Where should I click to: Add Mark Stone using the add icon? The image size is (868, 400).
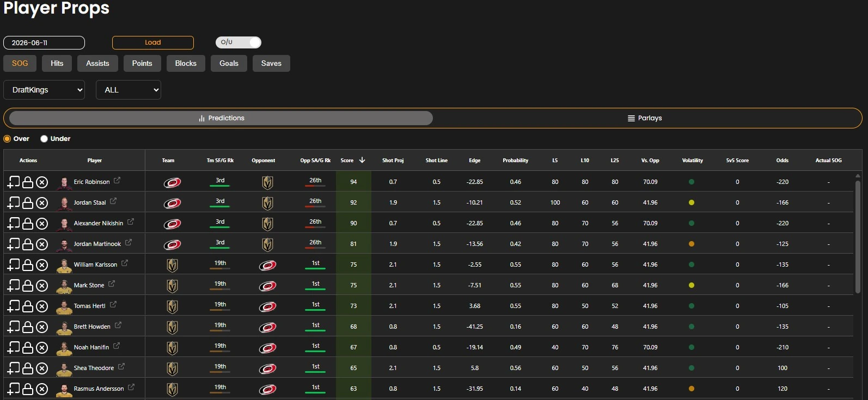13,285
